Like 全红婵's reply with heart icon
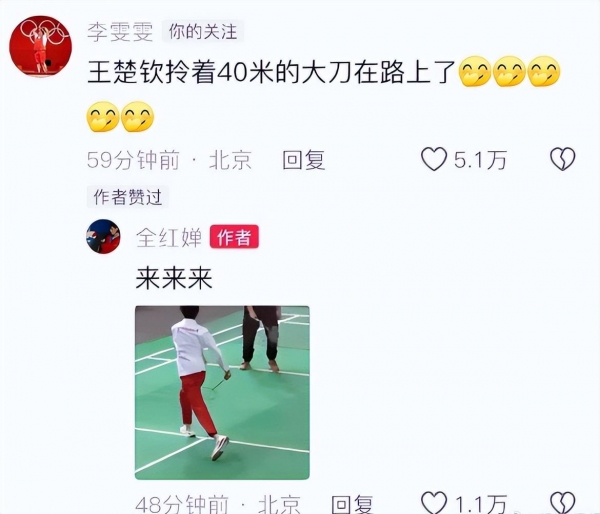Image resolution: width=600 pixels, height=514 pixels. click(434, 503)
